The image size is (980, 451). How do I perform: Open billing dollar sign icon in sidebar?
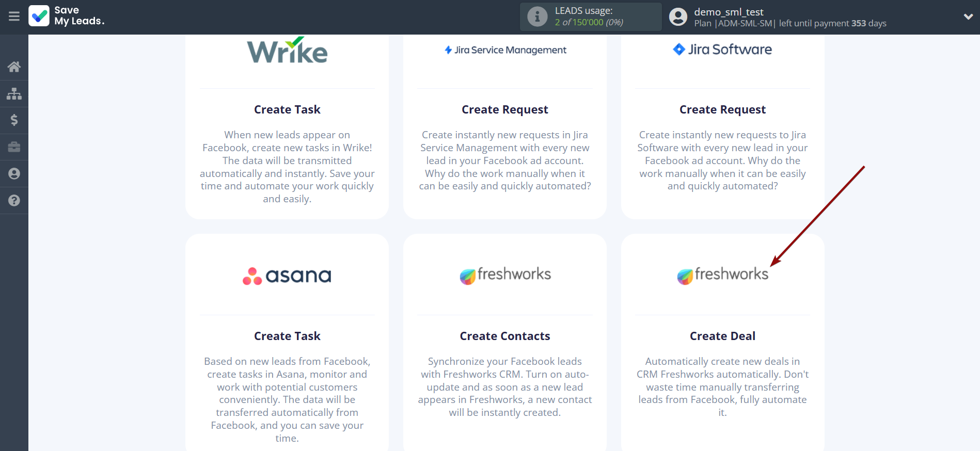tap(14, 120)
